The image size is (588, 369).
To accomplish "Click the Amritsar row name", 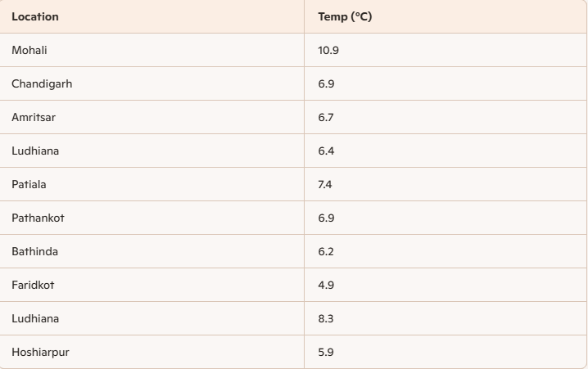I will point(34,117).
